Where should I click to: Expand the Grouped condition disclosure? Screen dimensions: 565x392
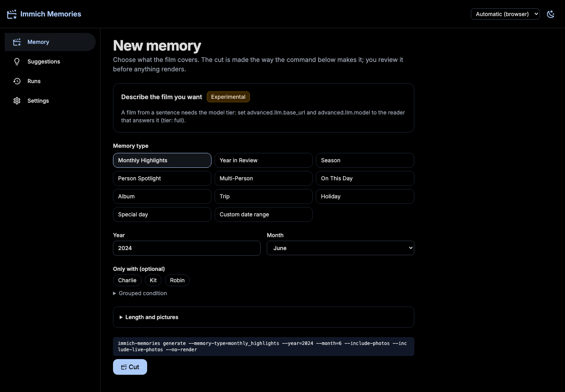click(x=140, y=293)
